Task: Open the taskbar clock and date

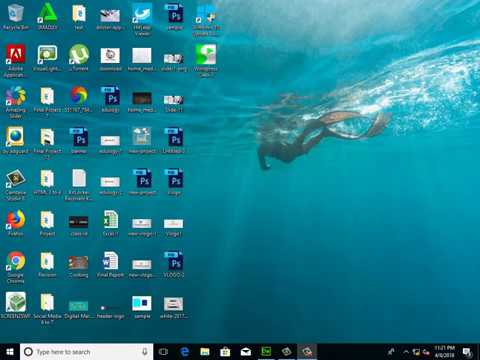Action: [x=445, y=352]
